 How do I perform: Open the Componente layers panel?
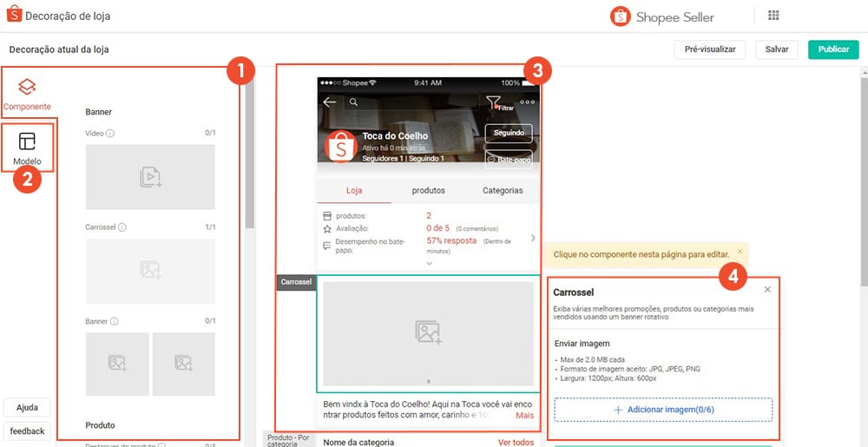coord(27,94)
